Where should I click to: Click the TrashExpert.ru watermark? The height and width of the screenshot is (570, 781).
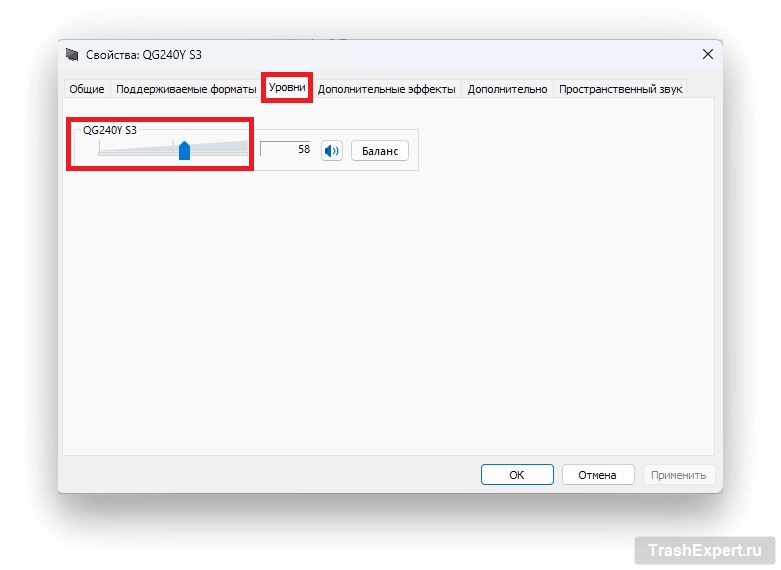click(705, 550)
